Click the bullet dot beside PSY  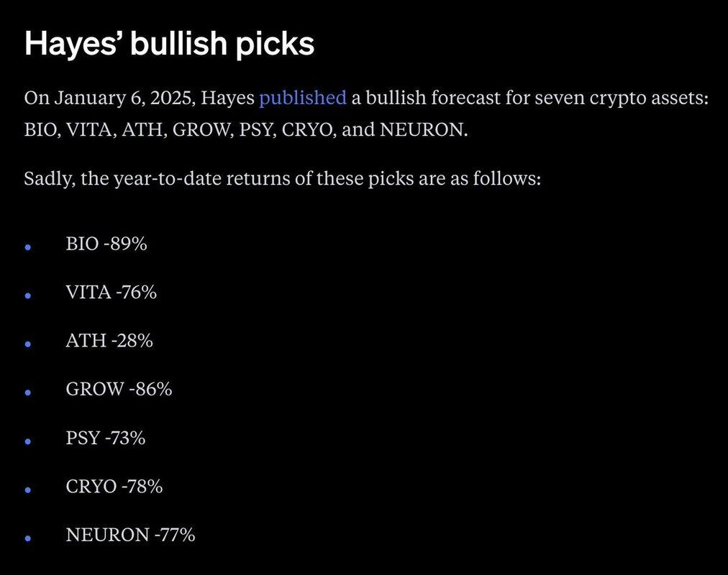tap(28, 441)
